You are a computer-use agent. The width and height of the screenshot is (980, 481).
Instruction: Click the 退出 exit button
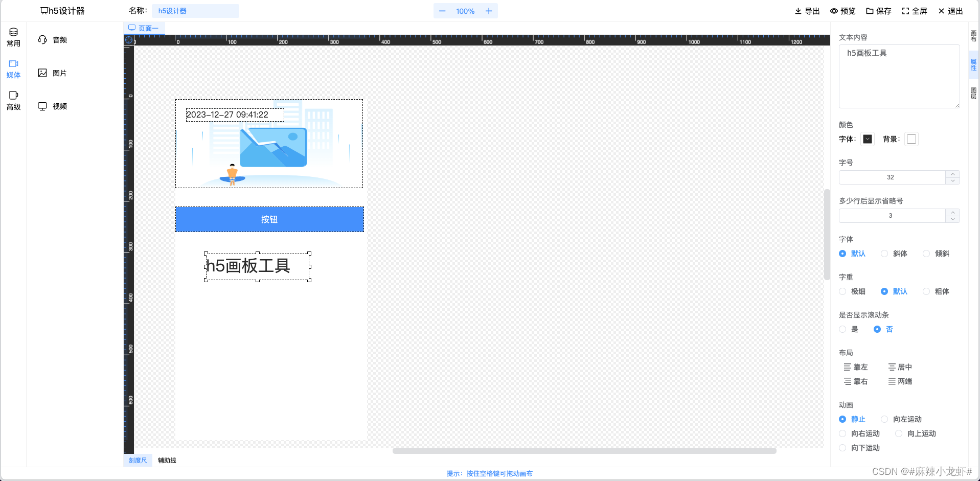[x=950, y=11]
